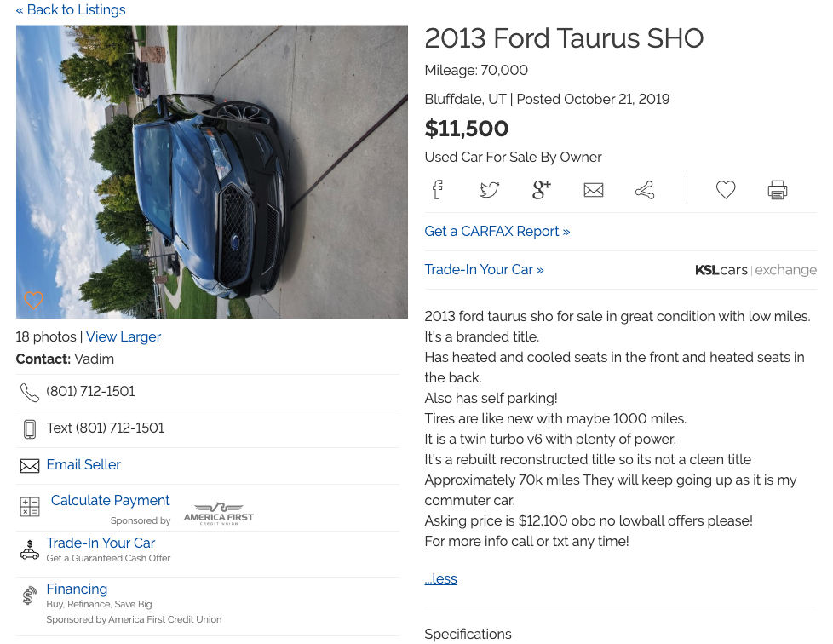The image size is (833, 644).
Task: Click the phone icon beside (801) 712-1501
Action: [x=29, y=393]
